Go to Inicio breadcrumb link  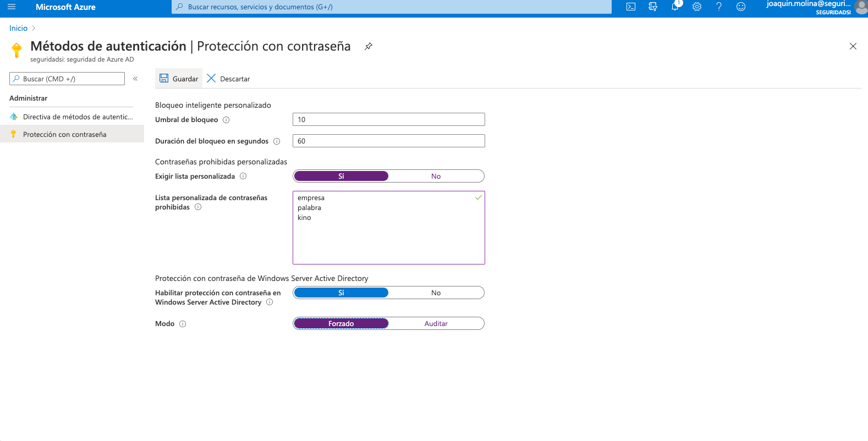(18, 29)
